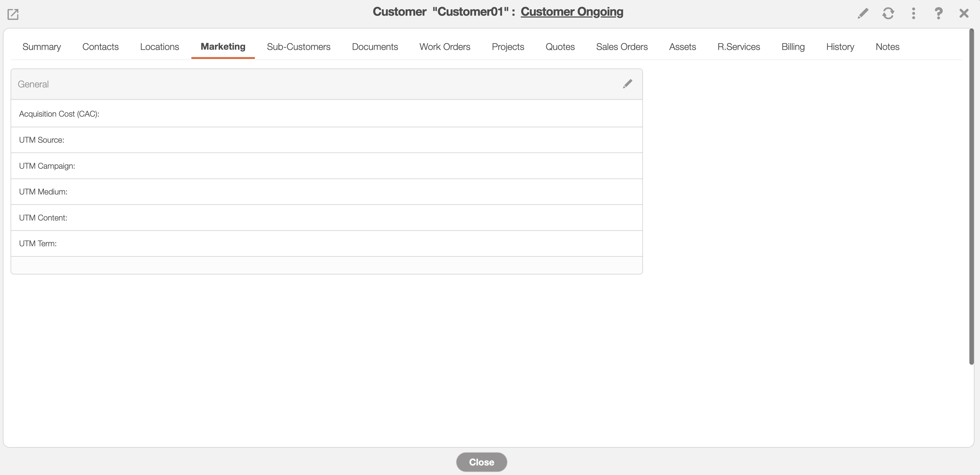
Task: Click the Customer Ongoing status link
Action: (x=571, y=12)
